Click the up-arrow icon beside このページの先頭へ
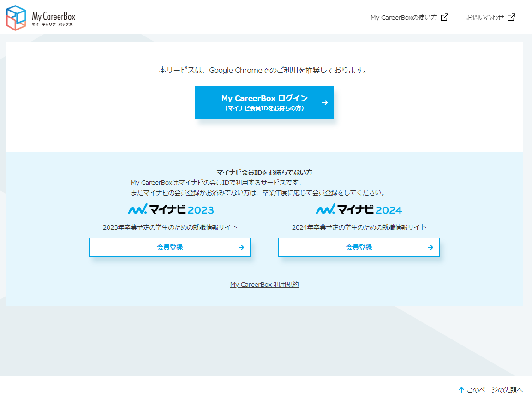Image resolution: width=532 pixels, height=404 pixels. 461,390
